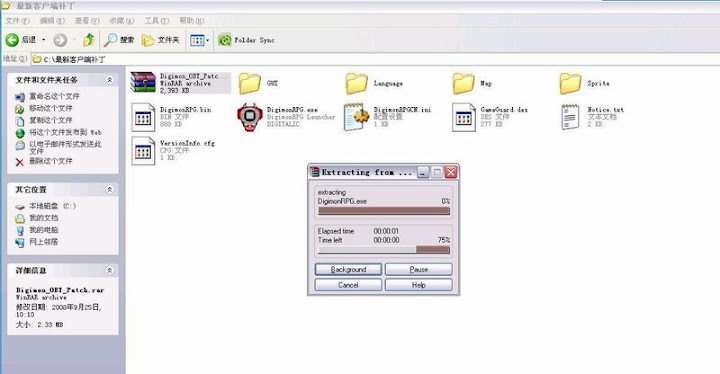Image resolution: width=720 pixels, height=374 pixels.
Task: Launch the Folder Sync toolbar icon
Action: click(x=225, y=40)
